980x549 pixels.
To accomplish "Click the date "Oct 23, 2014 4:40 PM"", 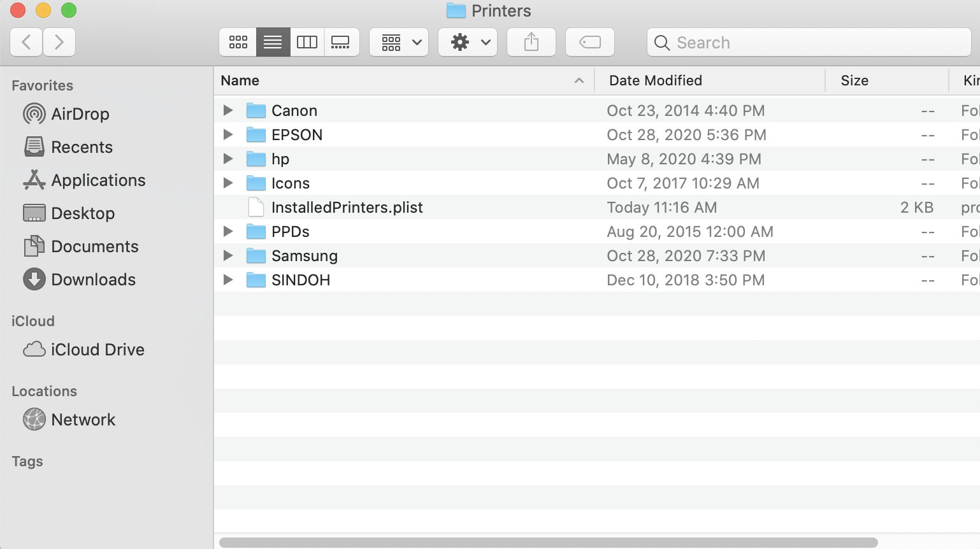I will (x=686, y=111).
